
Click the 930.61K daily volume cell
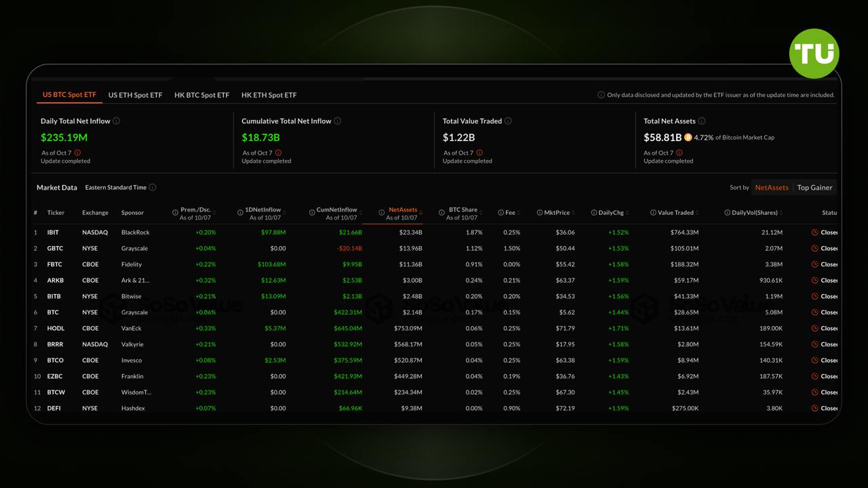(770, 280)
